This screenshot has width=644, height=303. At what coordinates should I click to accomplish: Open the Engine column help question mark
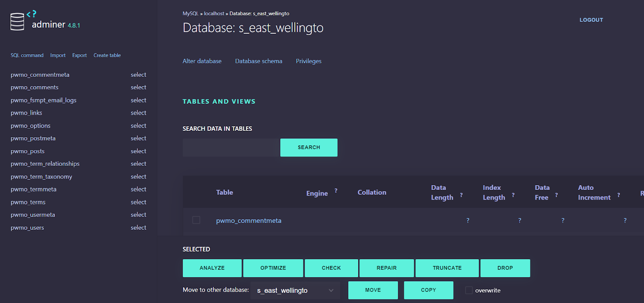click(336, 191)
